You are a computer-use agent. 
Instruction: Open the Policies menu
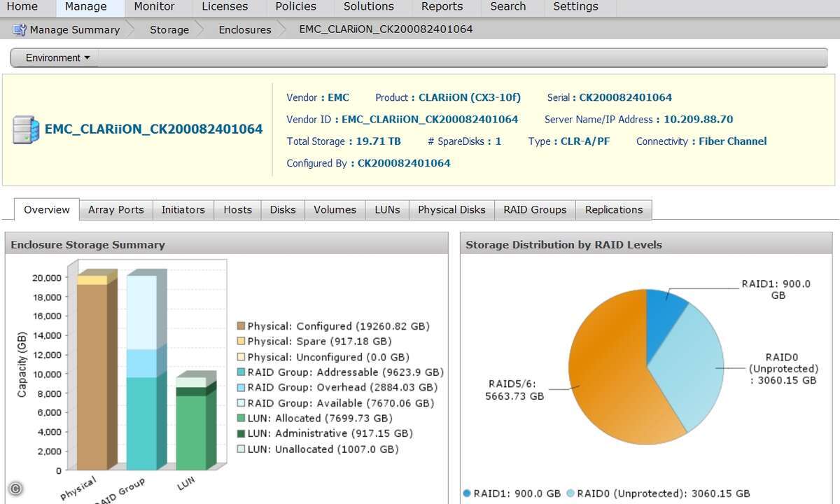(x=296, y=7)
